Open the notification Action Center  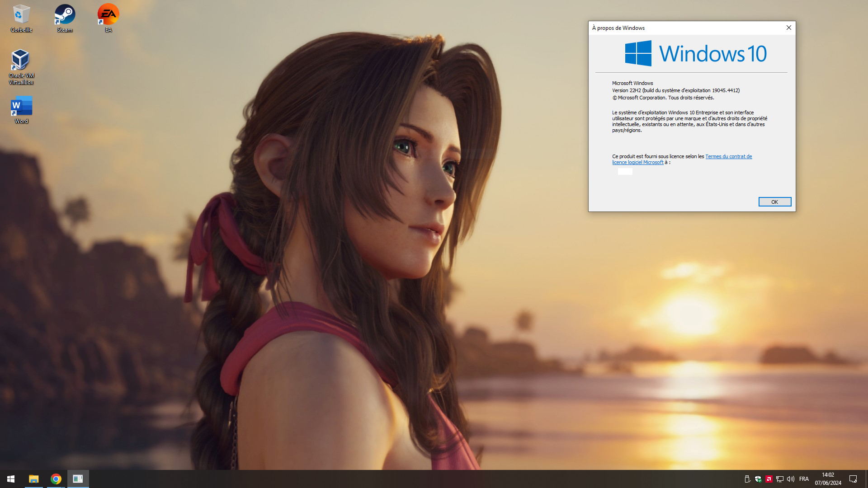tap(853, 479)
